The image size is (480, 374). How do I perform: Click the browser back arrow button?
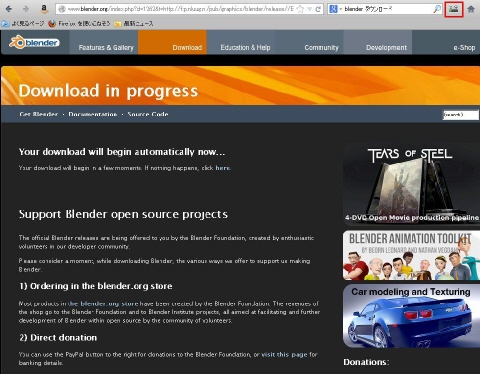click(9, 9)
